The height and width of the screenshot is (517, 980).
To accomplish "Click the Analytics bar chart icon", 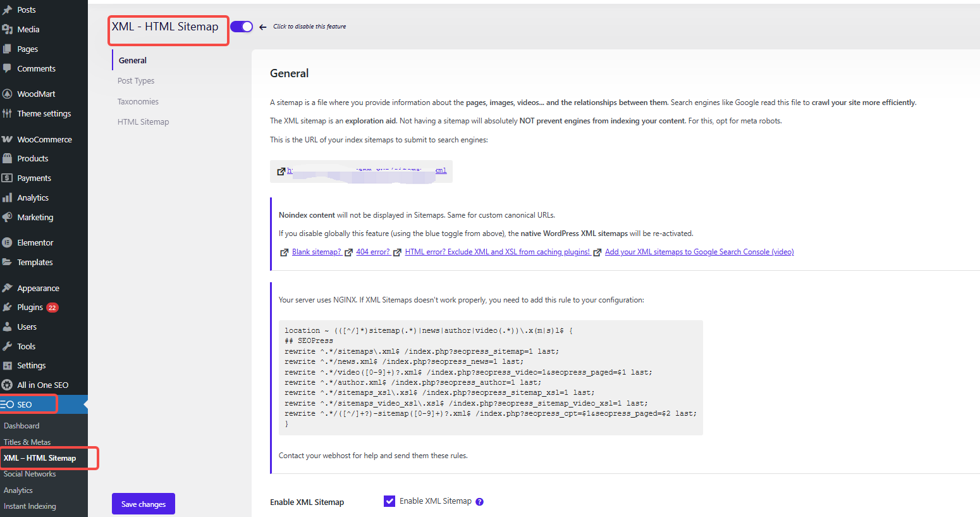I will pyautogui.click(x=7, y=197).
